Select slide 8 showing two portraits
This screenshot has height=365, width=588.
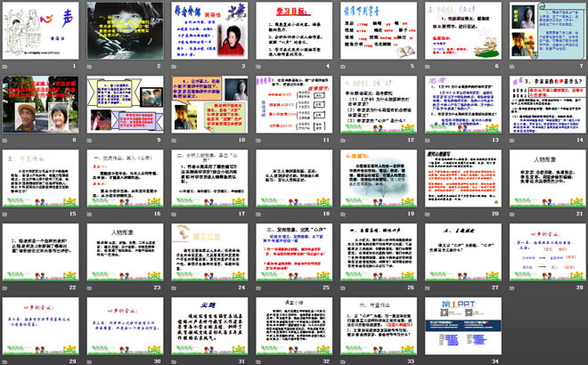[x=42, y=104]
